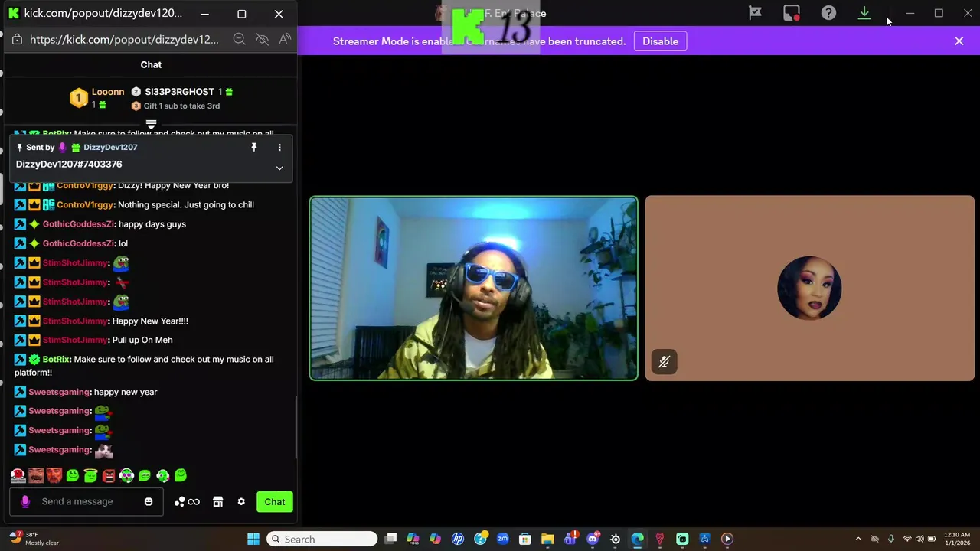The image size is (980, 551).
Task: Toggle the tracking prevention crossed-eye icon
Action: tap(262, 39)
